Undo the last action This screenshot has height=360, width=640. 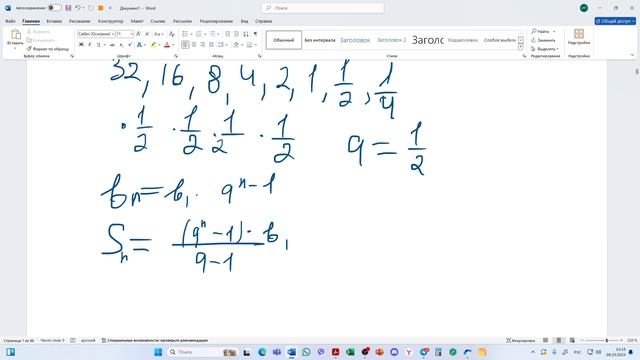coord(78,8)
